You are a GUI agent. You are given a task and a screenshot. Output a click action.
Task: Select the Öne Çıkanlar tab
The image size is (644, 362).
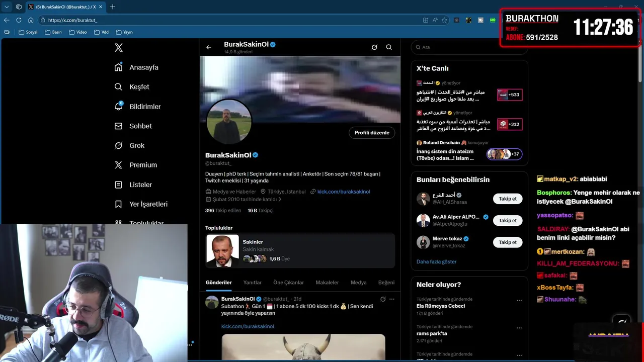[288, 283]
